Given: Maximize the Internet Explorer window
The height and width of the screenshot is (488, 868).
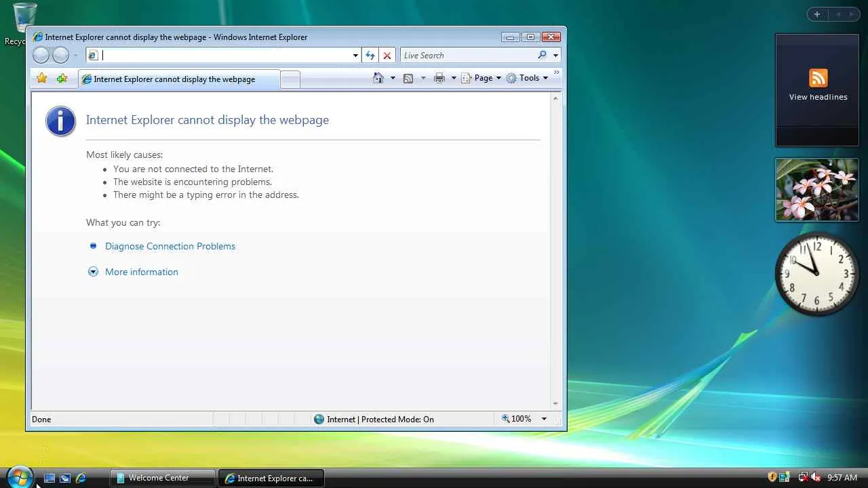Looking at the screenshot, I should (530, 37).
